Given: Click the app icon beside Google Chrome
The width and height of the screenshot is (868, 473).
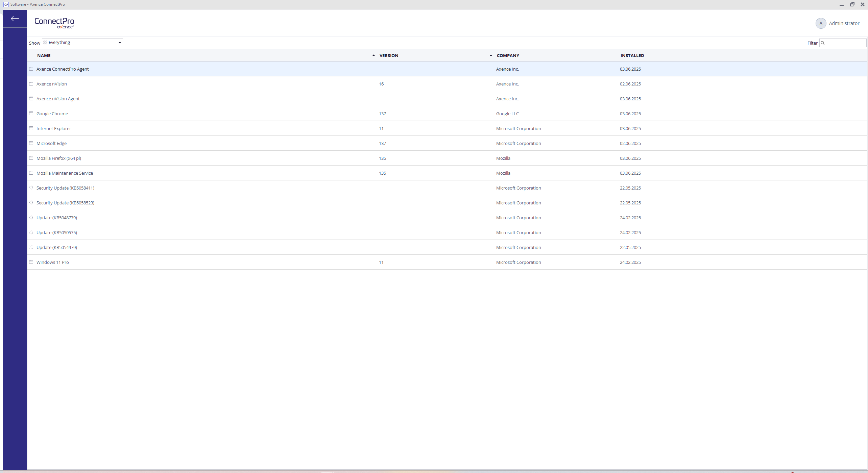Looking at the screenshot, I should click(31, 114).
